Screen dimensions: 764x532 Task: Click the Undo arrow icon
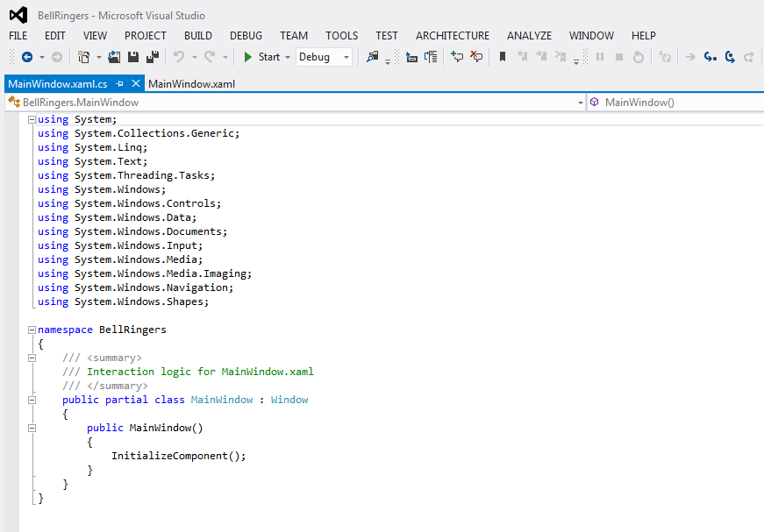click(x=179, y=57)
